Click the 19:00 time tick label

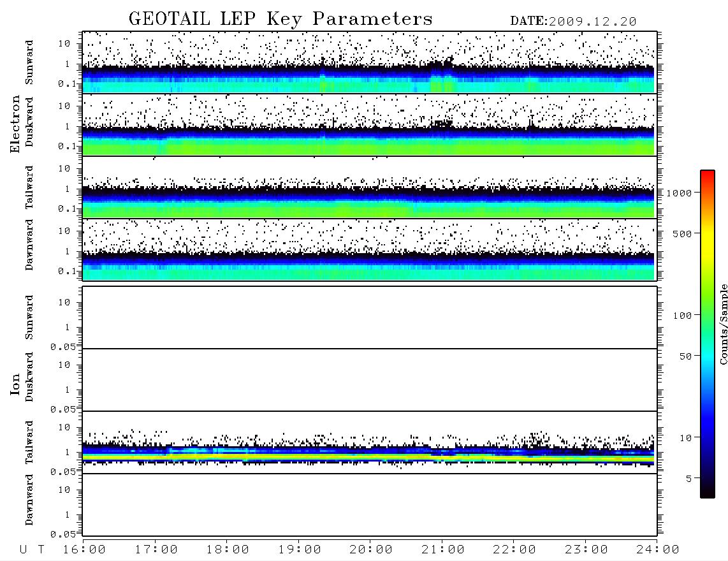pos(300,550)
